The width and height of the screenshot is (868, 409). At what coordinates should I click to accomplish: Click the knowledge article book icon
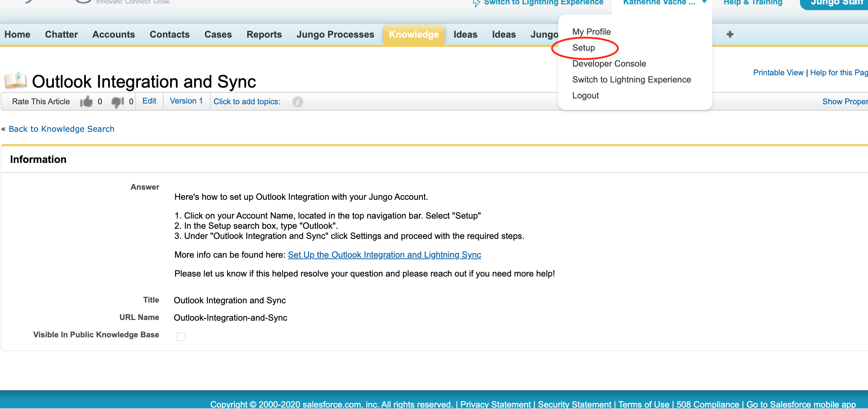pos(16,80)
